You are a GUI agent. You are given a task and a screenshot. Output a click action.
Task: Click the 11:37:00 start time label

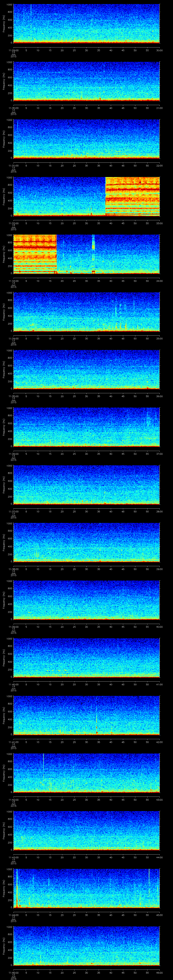pos(13,511)
